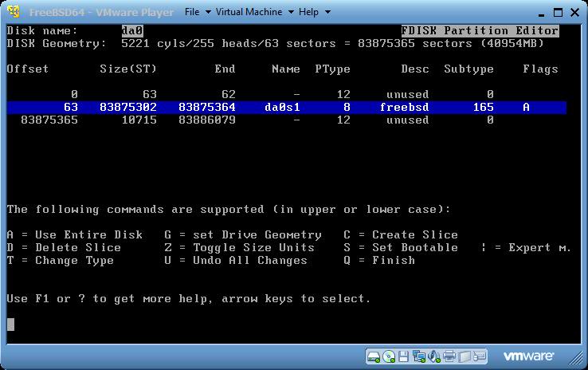Screen dimensions: 588x370
Task: Minimize the VMware Player window
Action: tap(541, 14)
